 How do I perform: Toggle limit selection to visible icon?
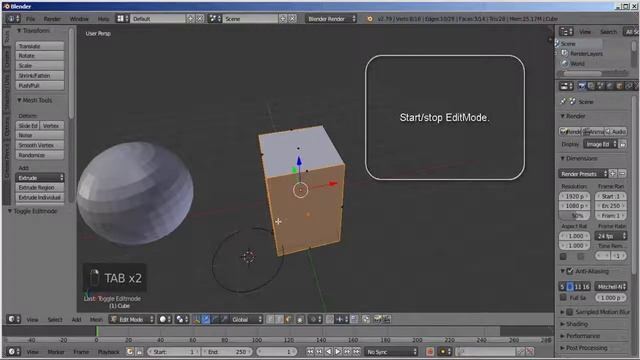point(300,319)
